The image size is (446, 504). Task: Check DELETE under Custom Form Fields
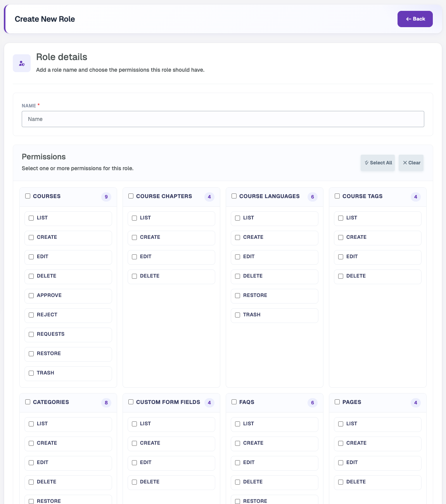coord(135,482)
